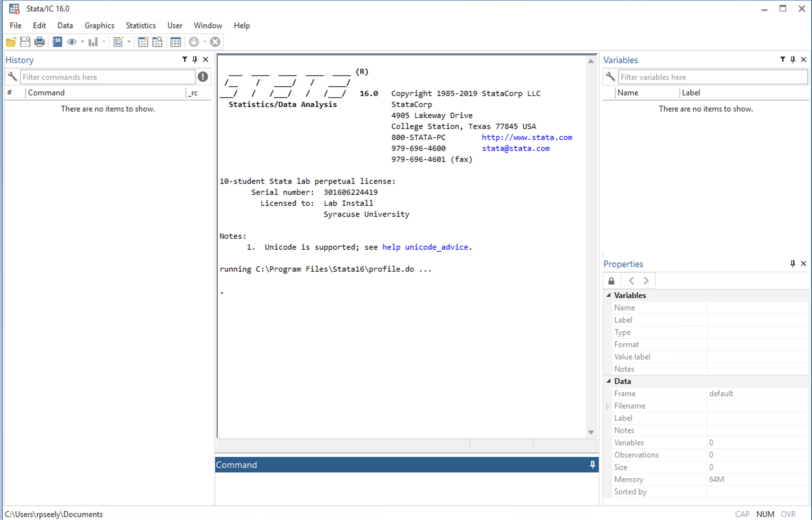Close the Properties panel
The height and width of the screenshot is (520, 812).
click(804, 264)
